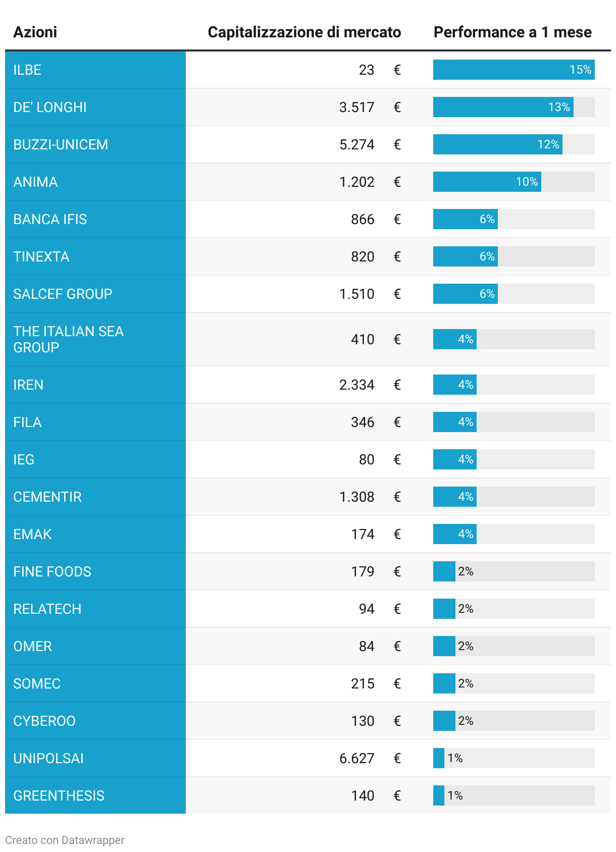
Task: Click the Performance a 1 mese header
Action: (x=512, y=32)
